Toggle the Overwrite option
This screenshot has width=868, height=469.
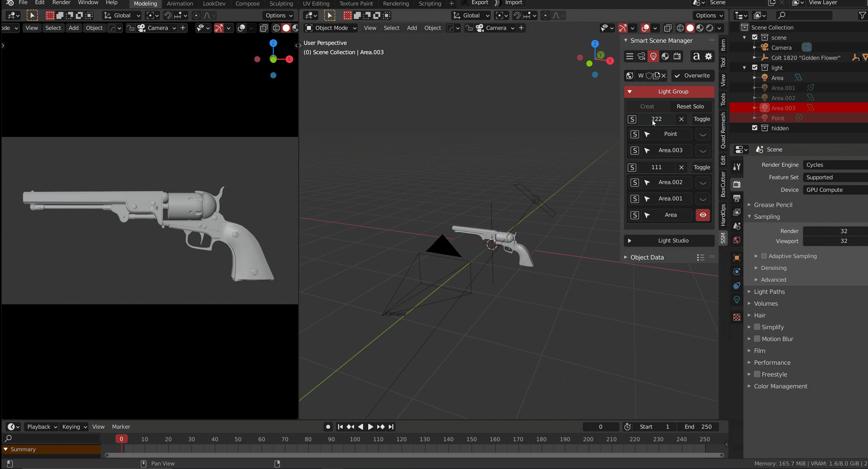pyautogui.click(x=692, y=76)
